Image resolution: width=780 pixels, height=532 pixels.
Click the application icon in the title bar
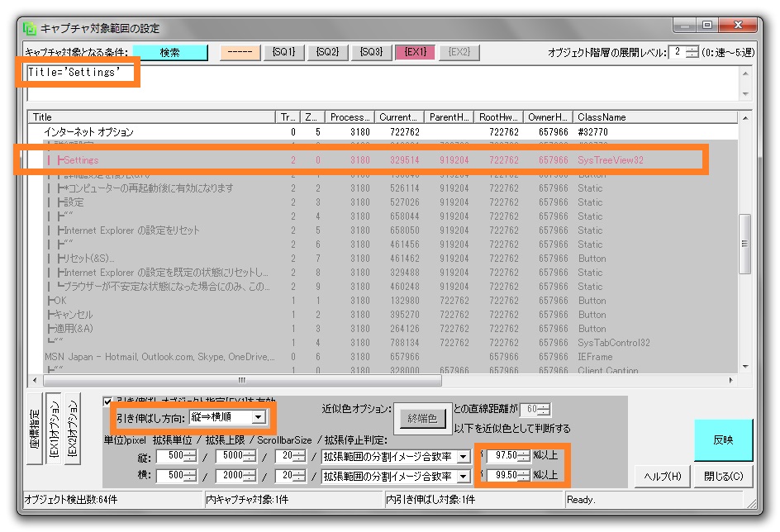[30, 29]
